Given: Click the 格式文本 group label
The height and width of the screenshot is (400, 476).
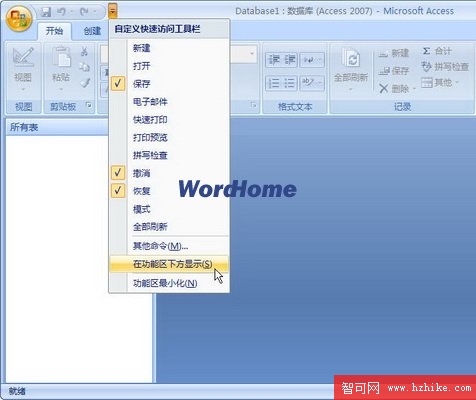Looking at the screenshot, I should pos(295,107).
